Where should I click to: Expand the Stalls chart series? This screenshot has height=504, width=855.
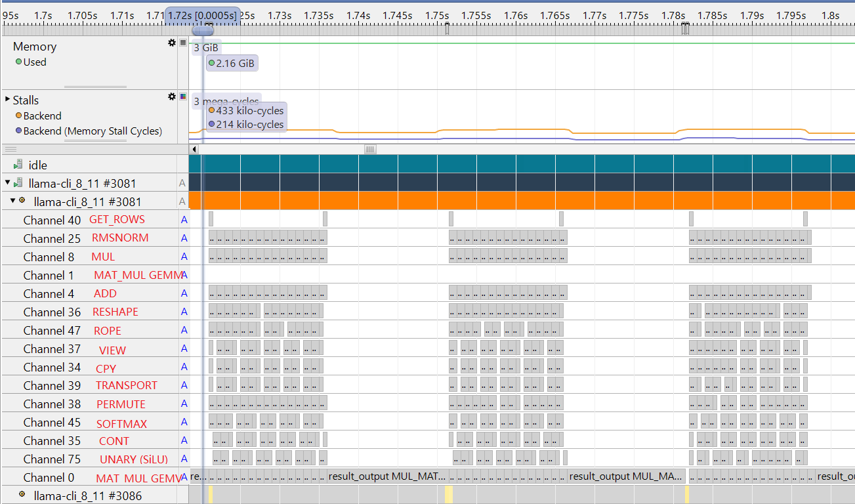pos(7,100)
